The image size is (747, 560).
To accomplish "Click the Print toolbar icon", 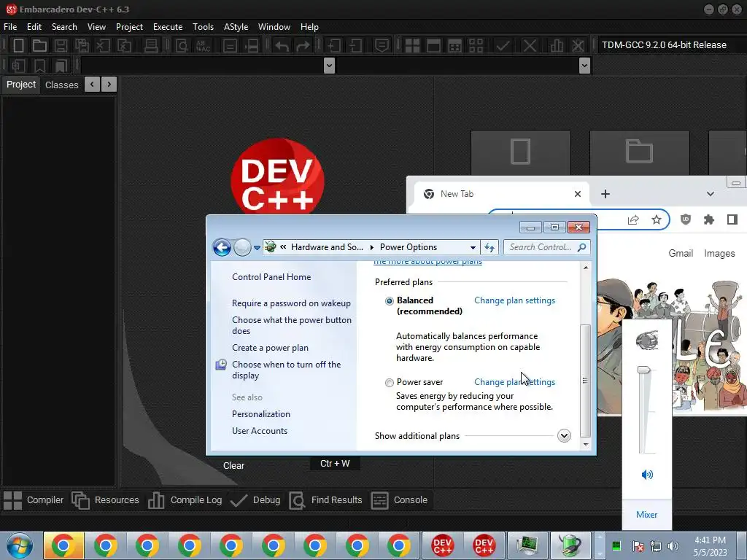I will coord(151,46).
